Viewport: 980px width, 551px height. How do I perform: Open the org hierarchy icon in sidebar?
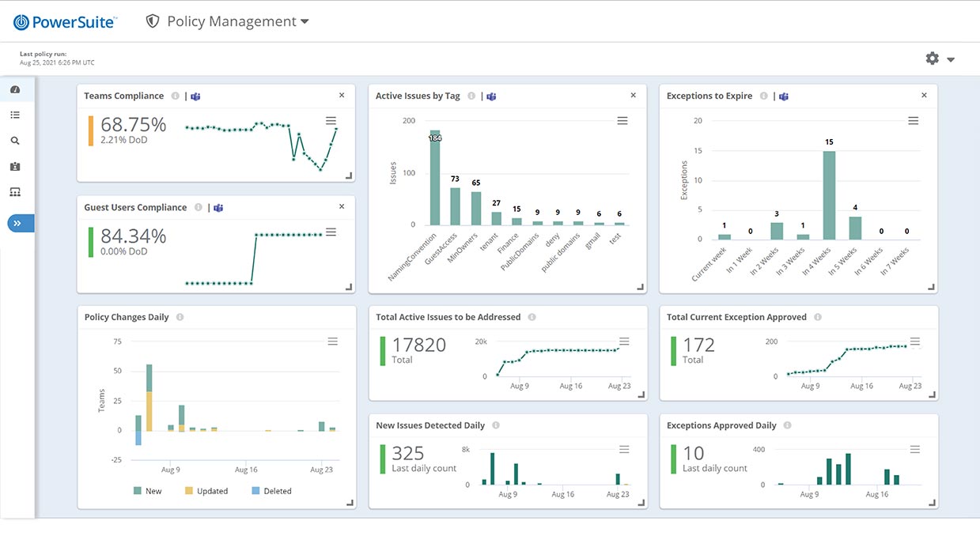15,192
